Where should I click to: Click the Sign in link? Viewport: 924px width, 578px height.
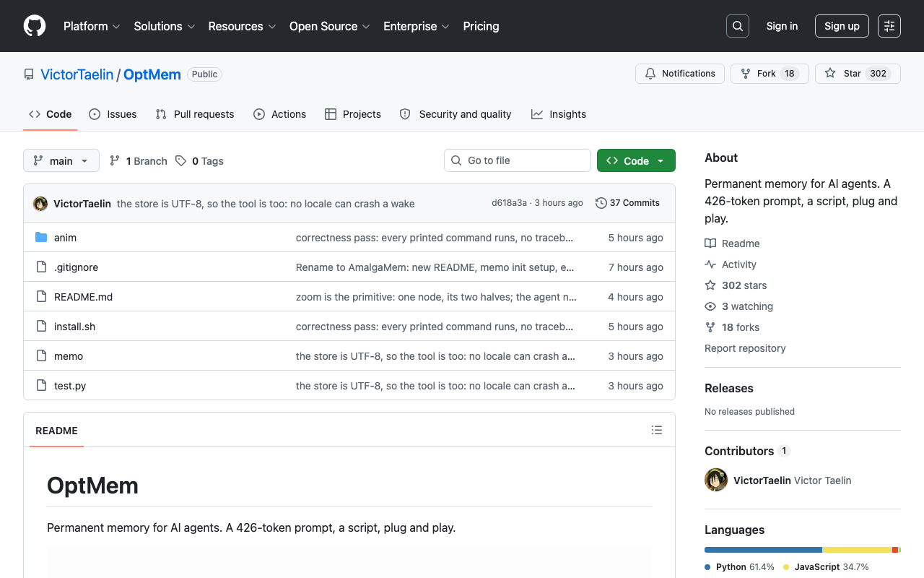(x=783, y=26)
